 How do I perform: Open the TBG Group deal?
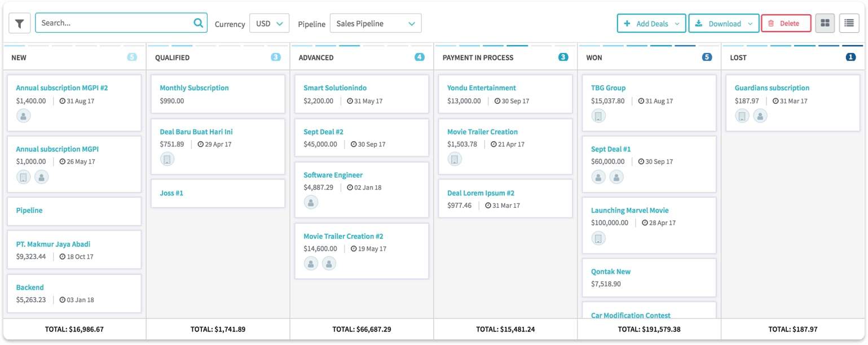(x=608, y=88)
